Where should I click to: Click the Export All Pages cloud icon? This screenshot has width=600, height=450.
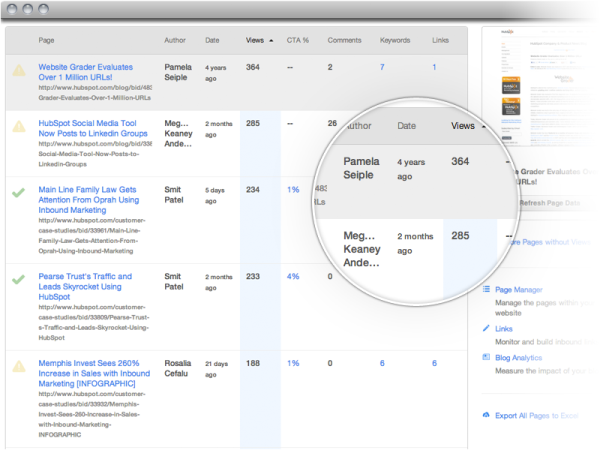(x=487, y=414)
